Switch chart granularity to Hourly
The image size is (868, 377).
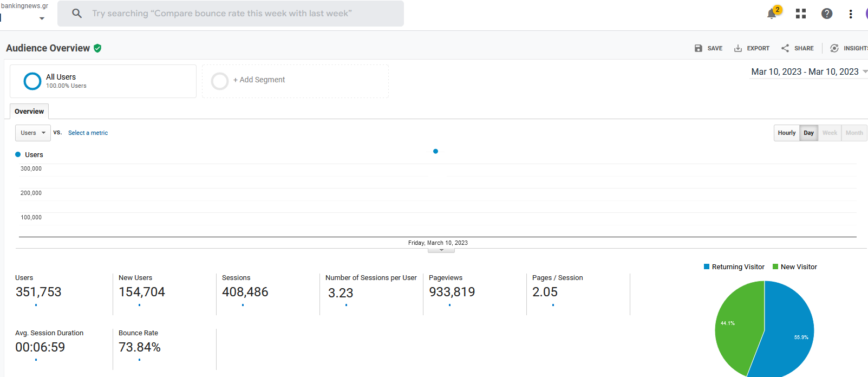coord(786,133)
